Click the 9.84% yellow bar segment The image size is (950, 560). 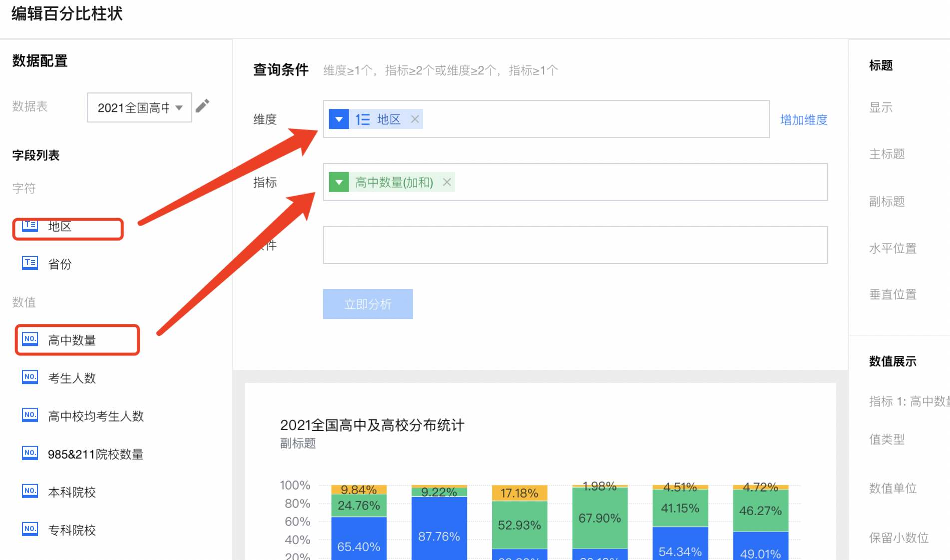(359, 490)
